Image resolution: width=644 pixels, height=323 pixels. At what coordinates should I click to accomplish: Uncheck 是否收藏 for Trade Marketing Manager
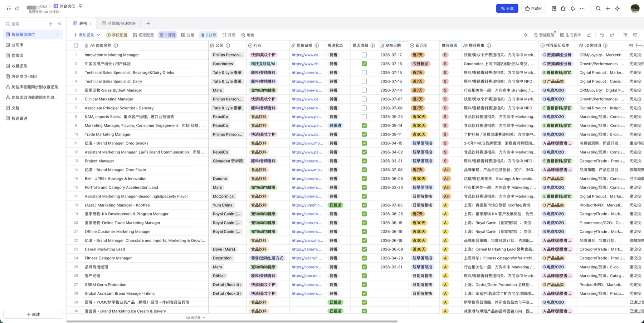[x=364, y=134]
